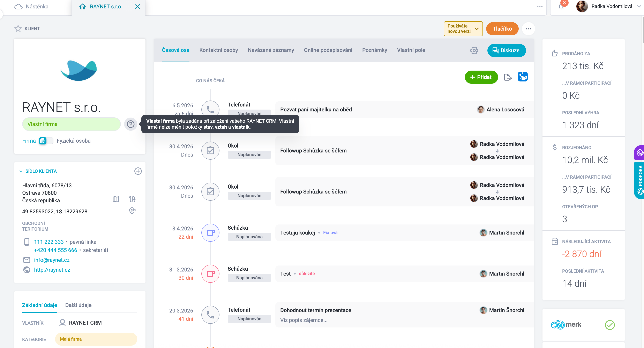The height and width of the screenshot is (348, 644).
Task: Collapse the Sídlo klienta section
Action: 21,171
